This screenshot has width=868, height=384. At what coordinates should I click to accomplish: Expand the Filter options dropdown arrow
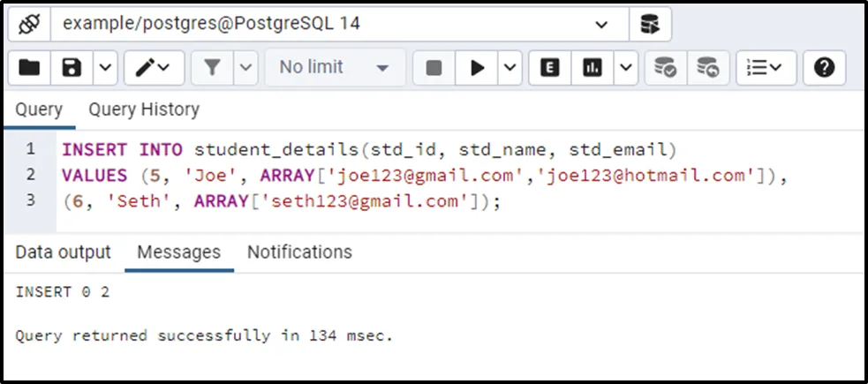[x=245, y=68]
